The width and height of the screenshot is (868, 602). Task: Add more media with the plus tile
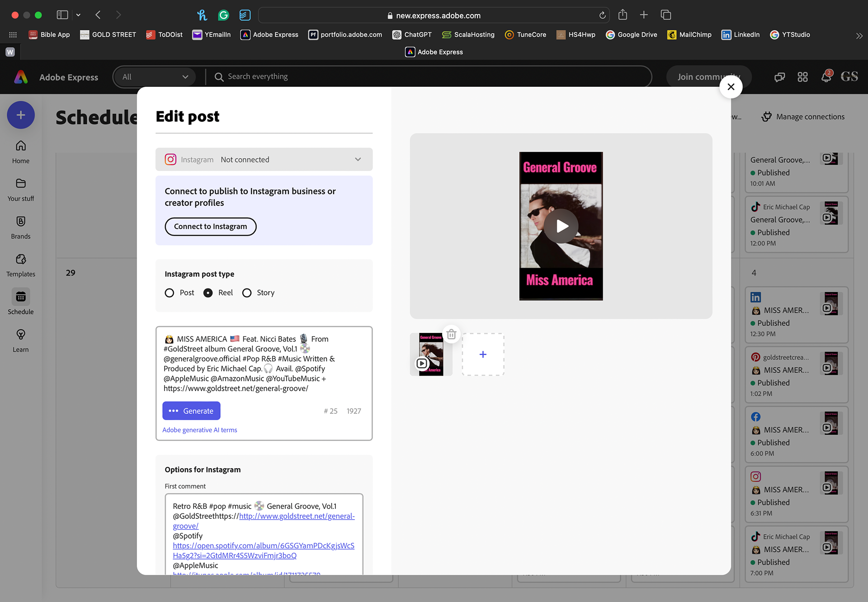point(483,355)
